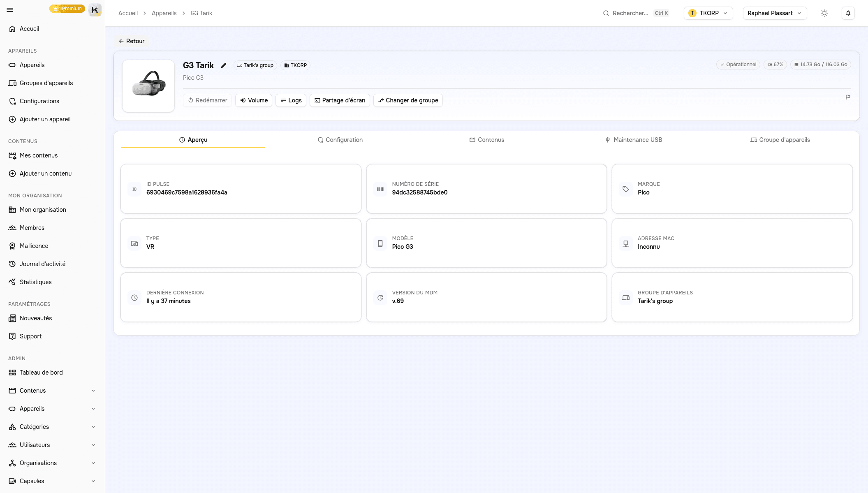Click the Retour back button
This screenshot has height=493, width=868.
click(x=132, y=41)
